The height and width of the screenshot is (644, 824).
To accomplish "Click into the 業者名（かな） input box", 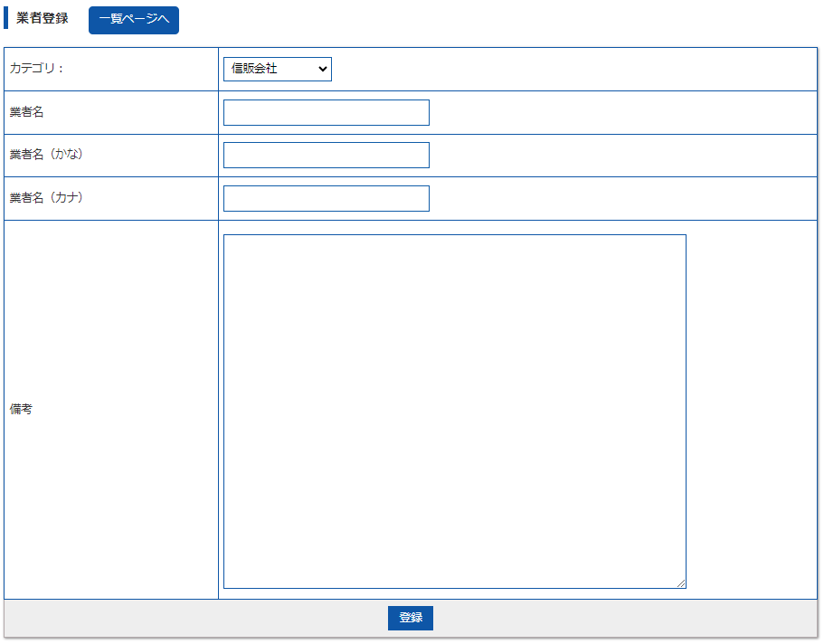I will coord(326,155).
